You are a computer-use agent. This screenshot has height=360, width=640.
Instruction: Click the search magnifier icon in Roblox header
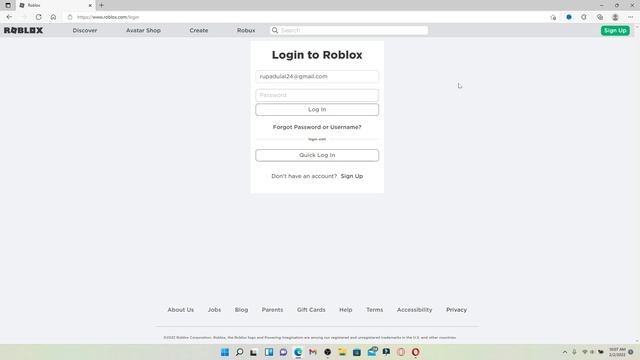(x=275, y=30)
